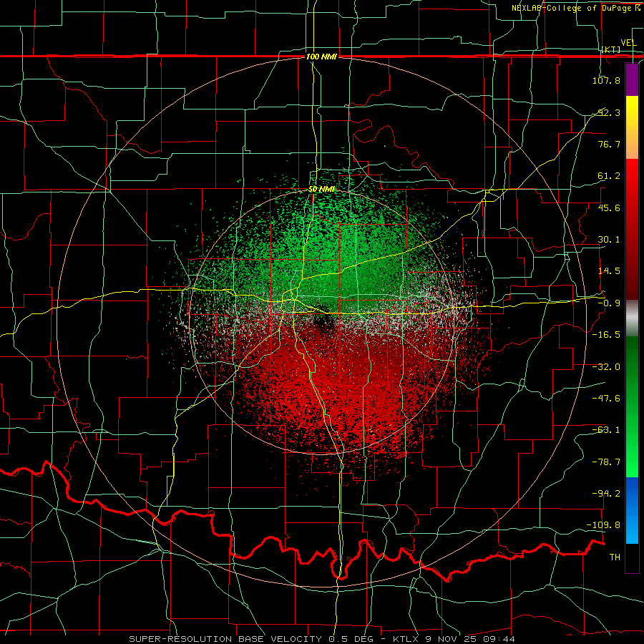The height and width of the screenshot is (644, 644).
Task: Click the NEXLAB-College of DuPage credit text
Action: [x=575, y=8]
